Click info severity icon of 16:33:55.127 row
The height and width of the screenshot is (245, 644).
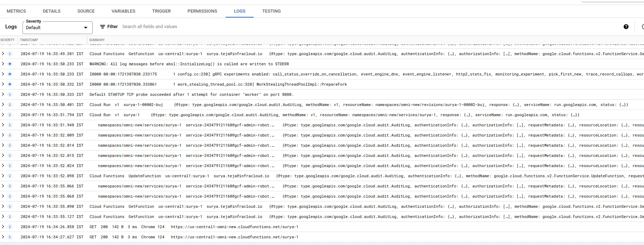point(10,217)
